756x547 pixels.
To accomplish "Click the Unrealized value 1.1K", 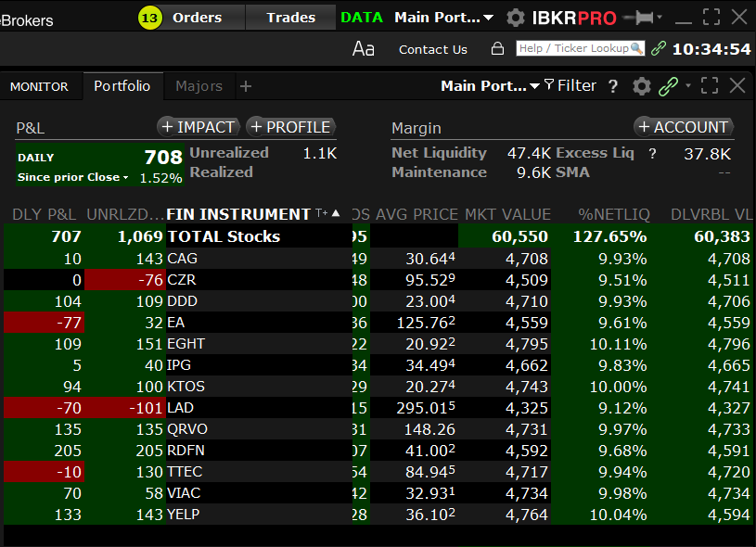I will coord(320,153).
